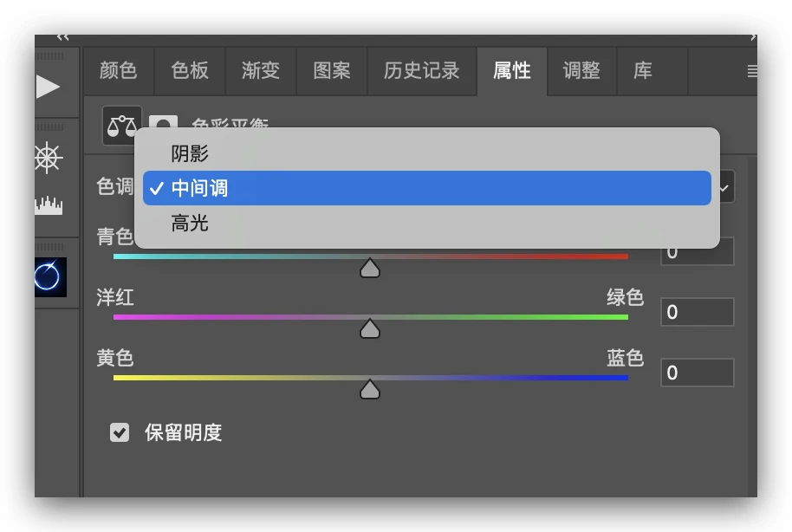Image resolution: width=792 pixels, height=532 pixels.
Task: Choose 高光 from the tone dropdown list
Action: 190,224
